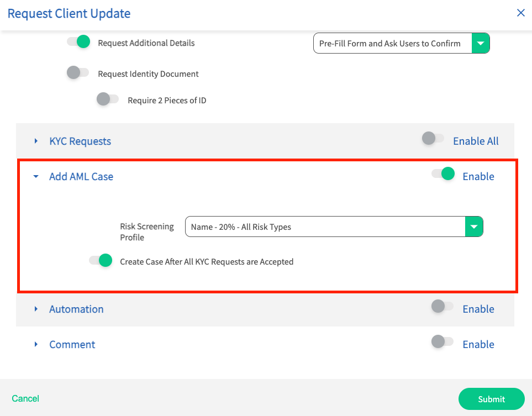Click Enable label beside Add AML Case
The height and width of the screenshot is (416, 532).
pyautogui.click(x=478, y=176)
